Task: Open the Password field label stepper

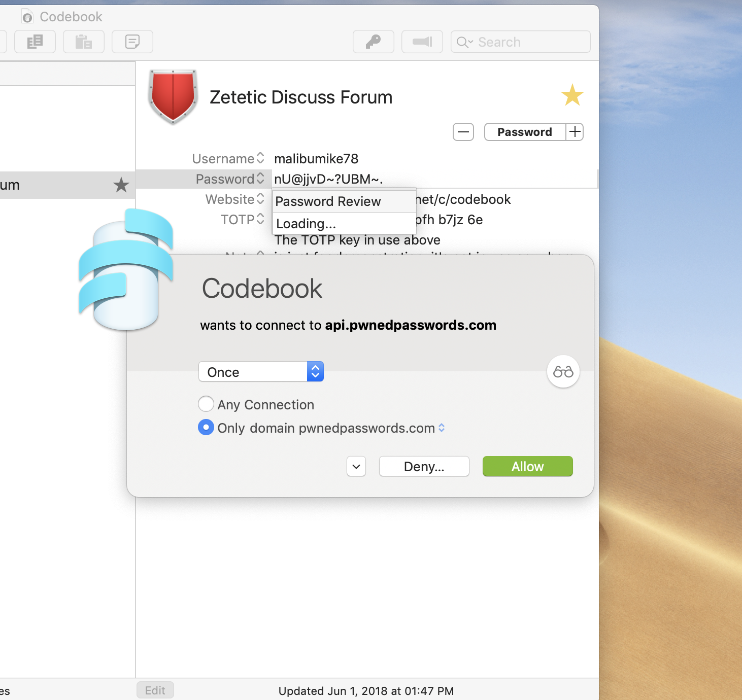Action: click(x=260, y=178)
